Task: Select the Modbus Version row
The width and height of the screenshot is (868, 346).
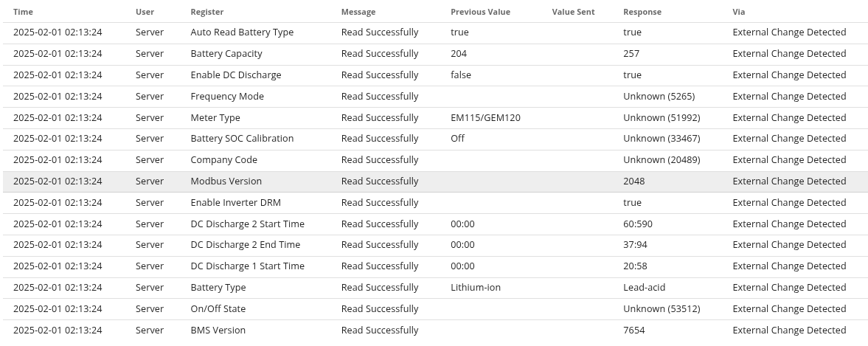Action: [435, 181]
